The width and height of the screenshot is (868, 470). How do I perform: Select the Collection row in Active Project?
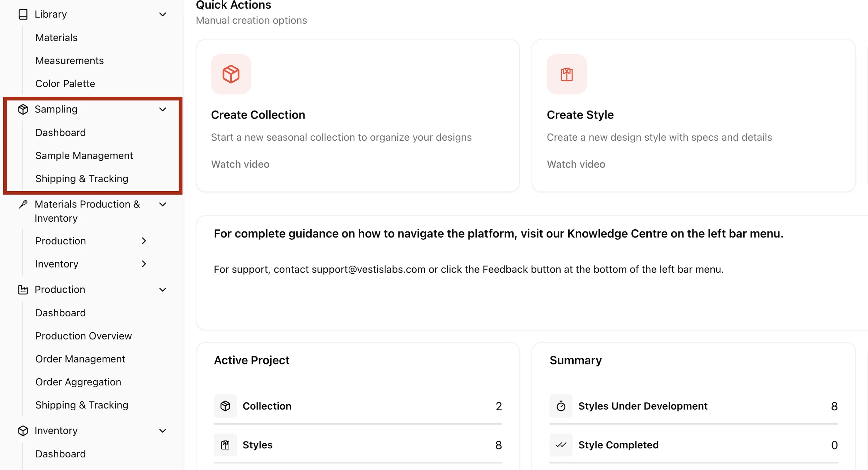358,406
